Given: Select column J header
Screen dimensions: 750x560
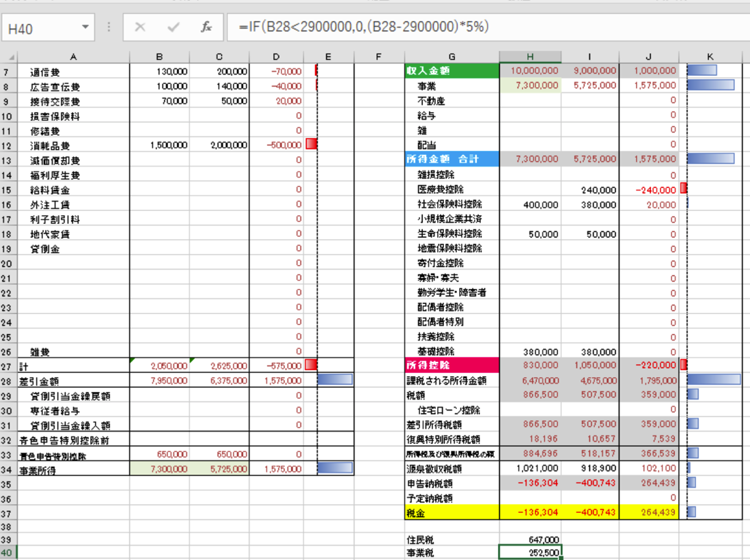Looking at the screenshot, I should click(x=648, y=57).
